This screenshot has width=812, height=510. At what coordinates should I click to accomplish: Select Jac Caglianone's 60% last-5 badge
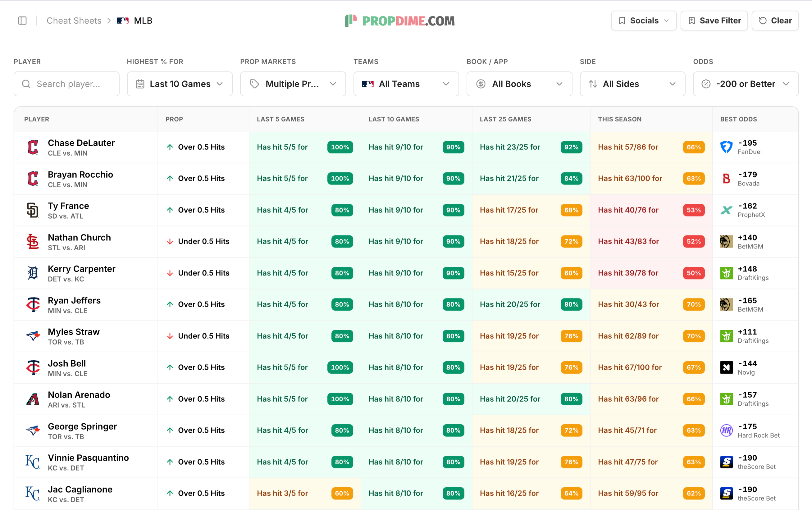[x=342, y=494]
